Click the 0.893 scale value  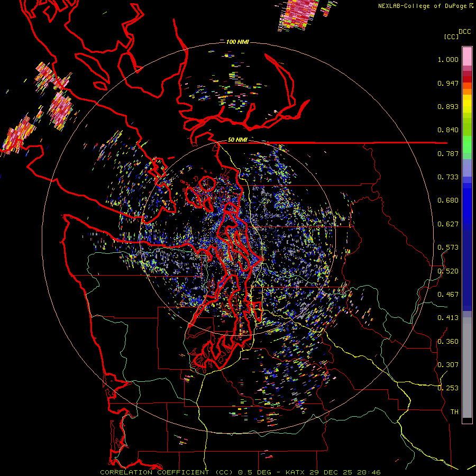click(448, 106)
